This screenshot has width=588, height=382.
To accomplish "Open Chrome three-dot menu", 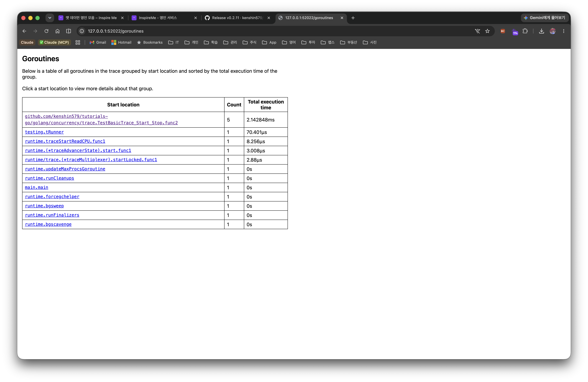I will coord(564,31).
